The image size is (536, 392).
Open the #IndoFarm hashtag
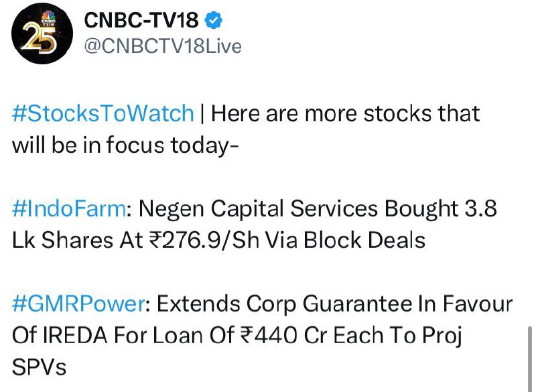click(69, 208)
